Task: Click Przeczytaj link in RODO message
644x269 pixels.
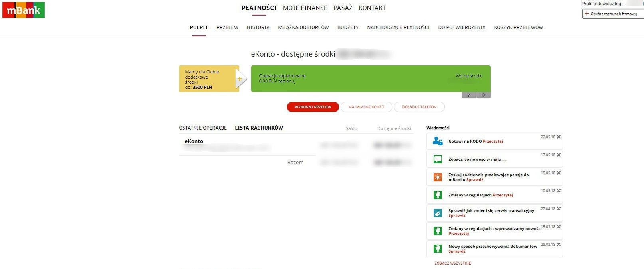Action: point(493,141)
